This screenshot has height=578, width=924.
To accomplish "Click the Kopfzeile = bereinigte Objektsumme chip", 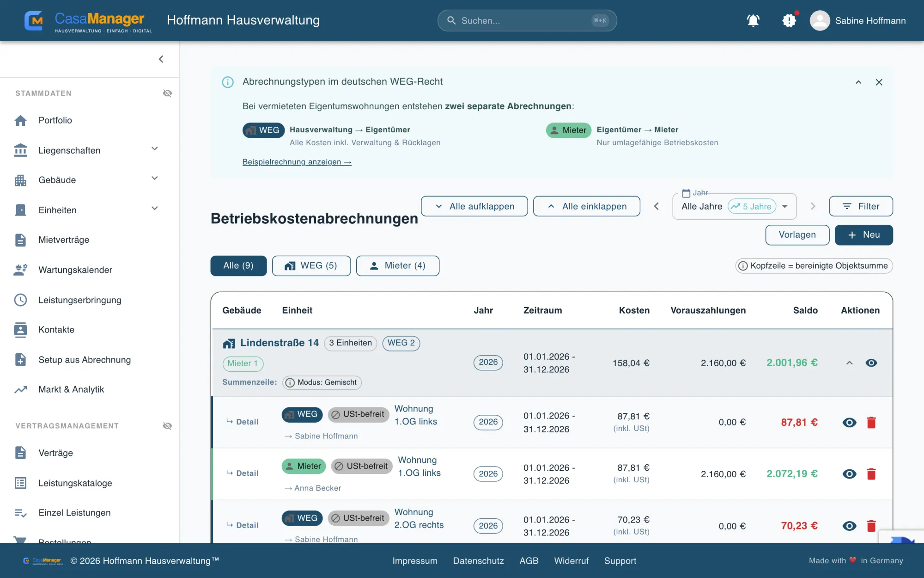I will pyautogui.click(x=814, y=266).
